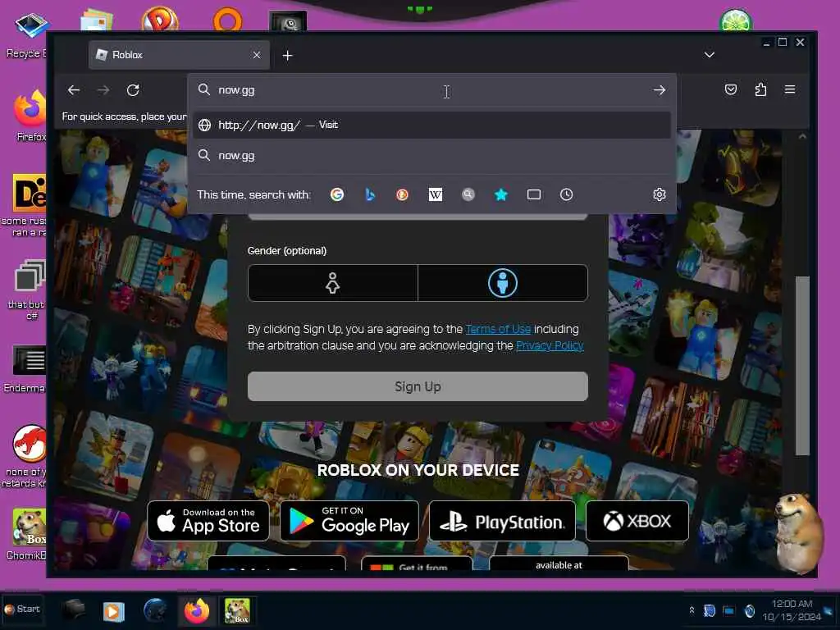Close the Roblox tab

[x=257, y=55]
